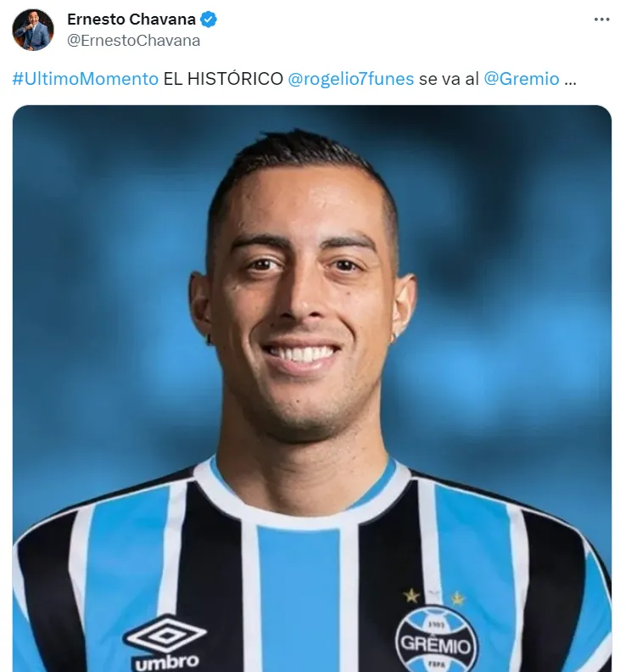Click the EL HISTÓRICO tweet text
The width and height of the screenshot is (626, 672).
223,79
